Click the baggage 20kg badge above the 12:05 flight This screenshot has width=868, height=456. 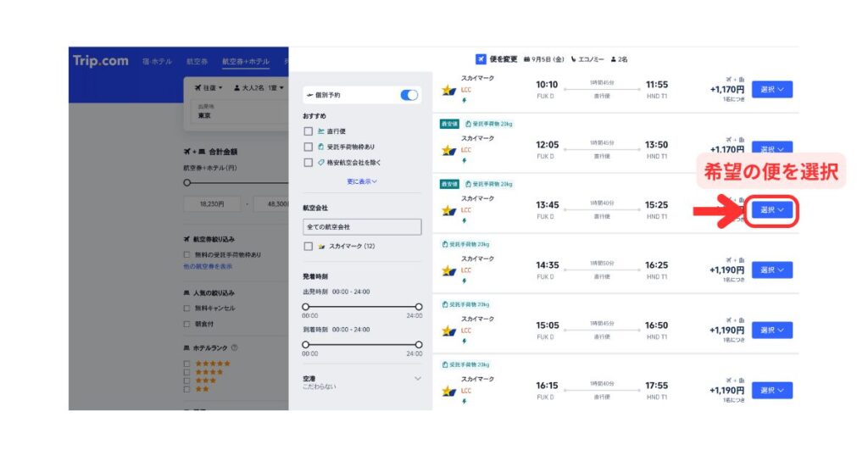pos(488,124)
